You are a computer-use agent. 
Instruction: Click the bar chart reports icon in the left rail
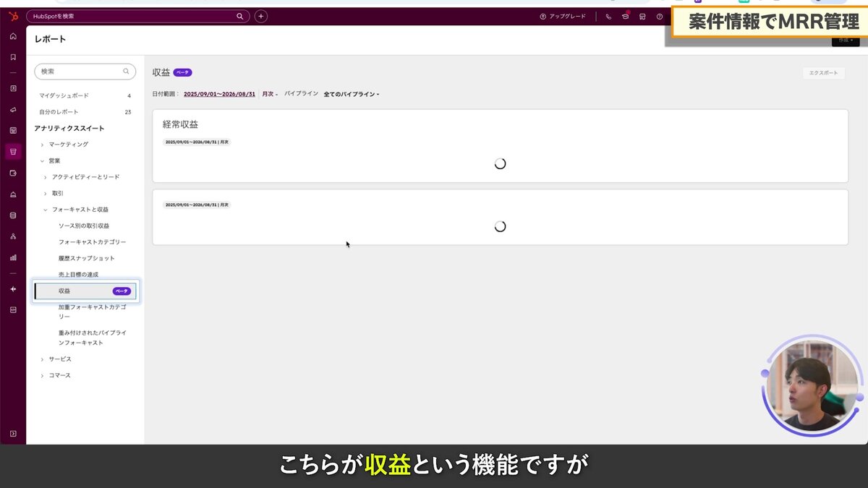tap(13, 257)
